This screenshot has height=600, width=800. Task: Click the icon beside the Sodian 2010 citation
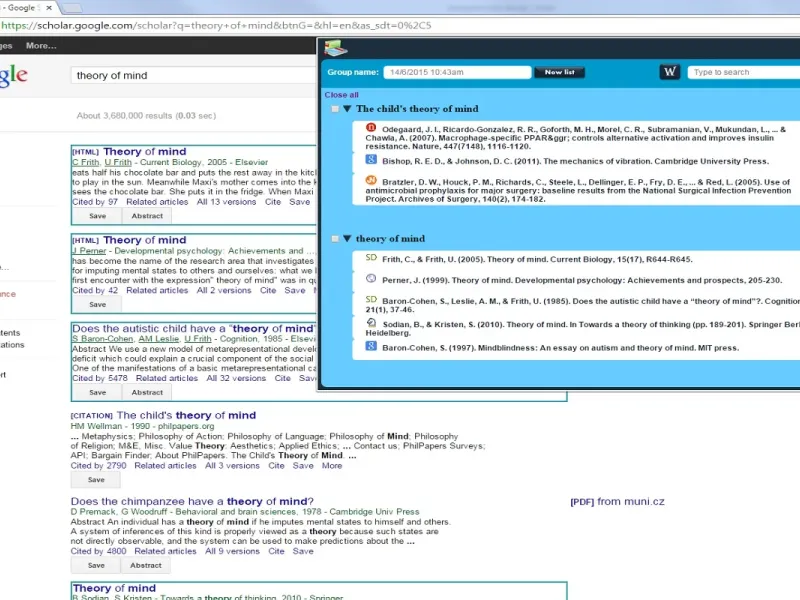click(371, 322)
